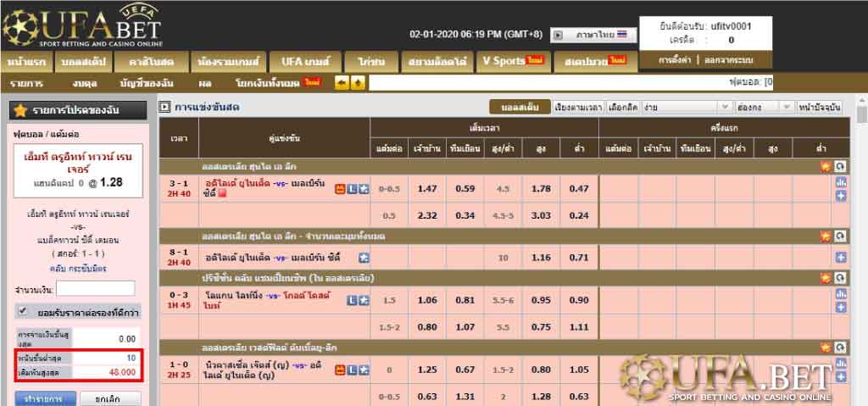868x406 pixels.
Task: Click ออกจากระบบ logout link
Action: coord(728,60)
